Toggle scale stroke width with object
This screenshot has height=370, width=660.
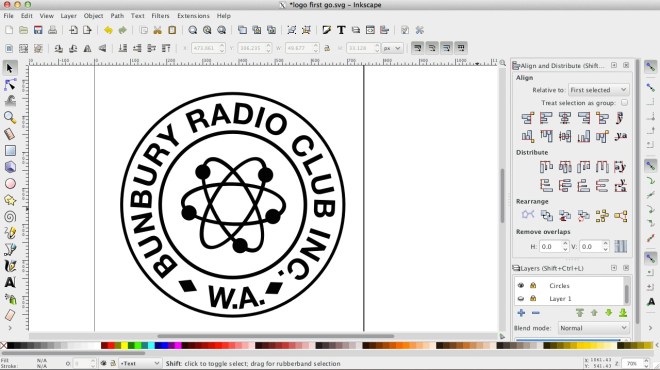click(x=418, y=48)
